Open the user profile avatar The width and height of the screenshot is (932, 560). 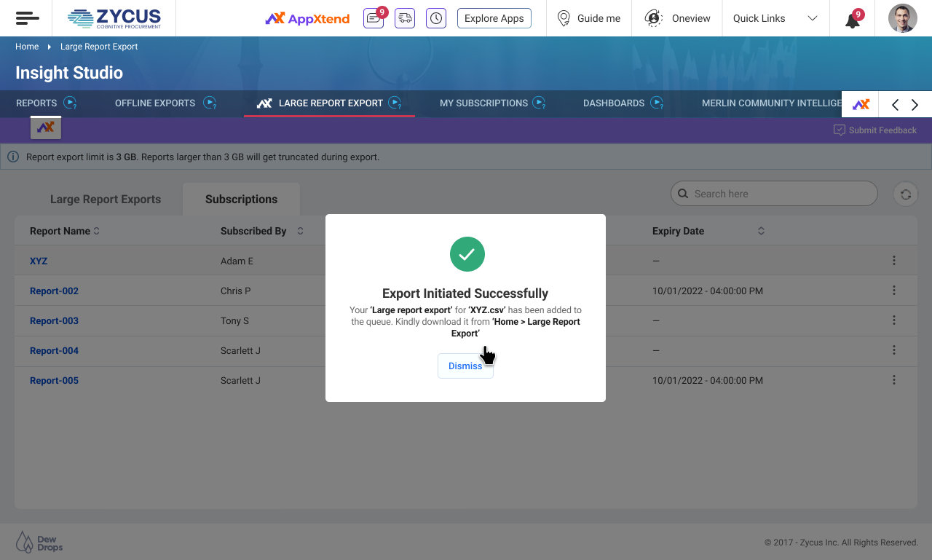pyautogui.click(x=902, y=18)
